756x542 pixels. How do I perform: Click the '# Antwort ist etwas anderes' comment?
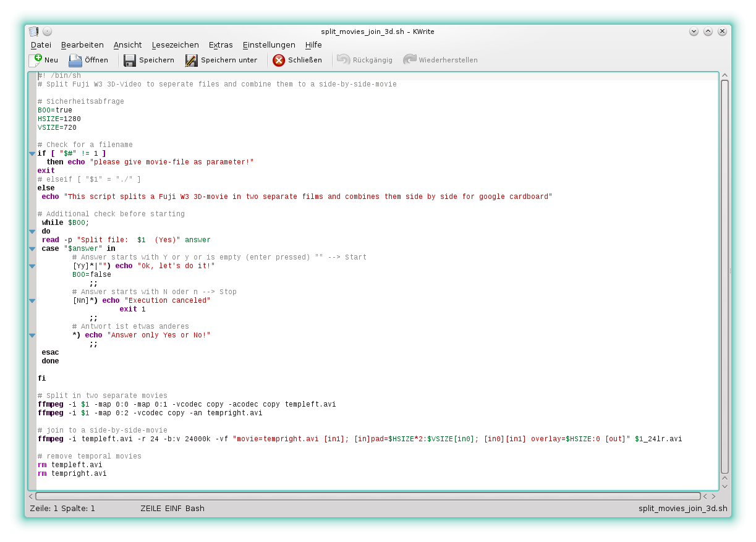130,326
